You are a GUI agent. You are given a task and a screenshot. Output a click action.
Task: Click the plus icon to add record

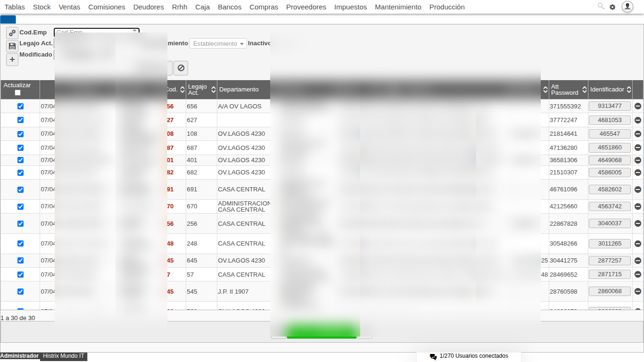(x=12, y=59)
